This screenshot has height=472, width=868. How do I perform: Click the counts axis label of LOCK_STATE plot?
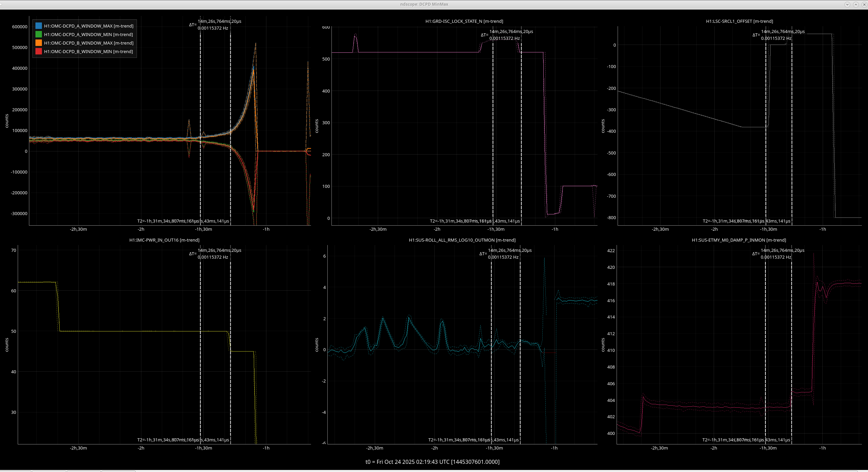point(316,126)
